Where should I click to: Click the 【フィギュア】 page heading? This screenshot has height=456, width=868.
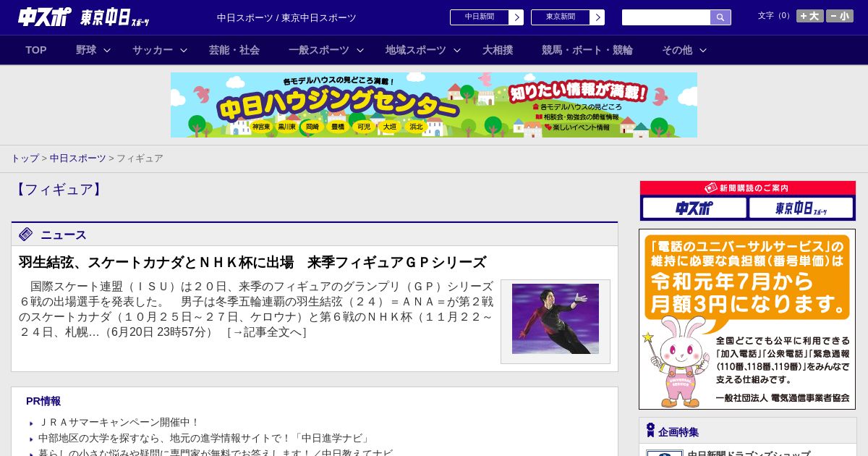click(59, 190)
